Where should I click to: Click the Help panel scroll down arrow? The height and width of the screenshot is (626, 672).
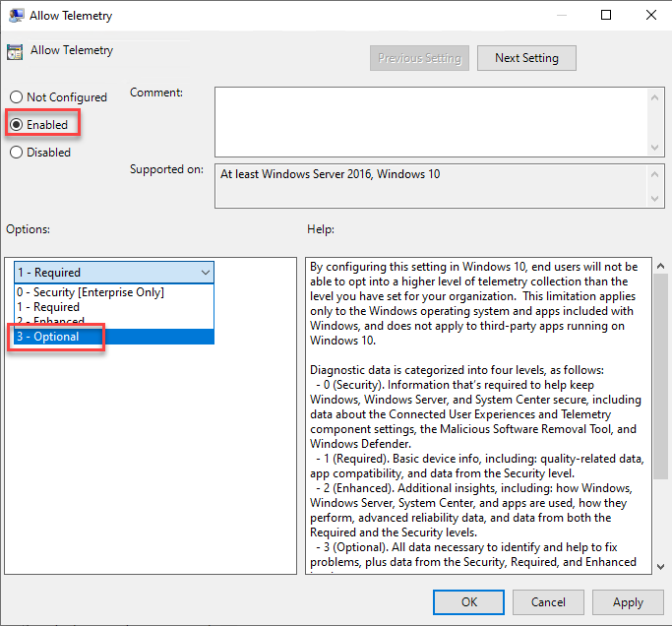660,566
